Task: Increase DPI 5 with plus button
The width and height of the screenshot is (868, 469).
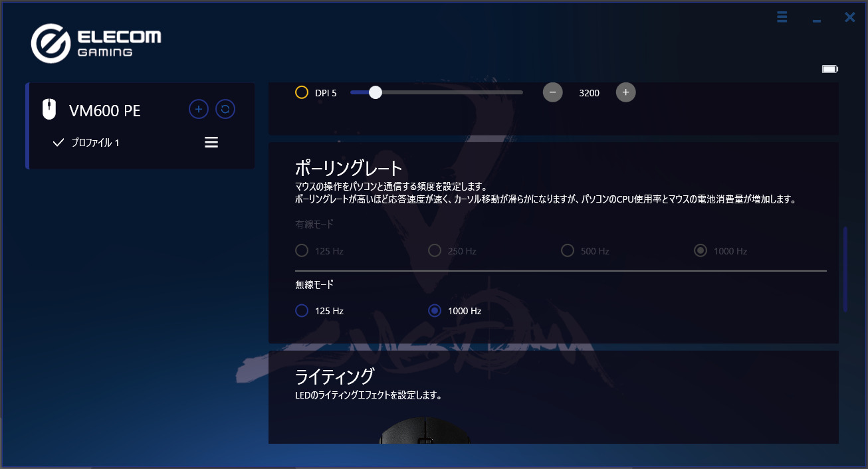Action: [625, 92]
